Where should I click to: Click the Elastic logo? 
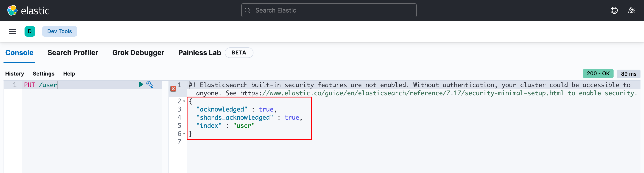point(28,11)
